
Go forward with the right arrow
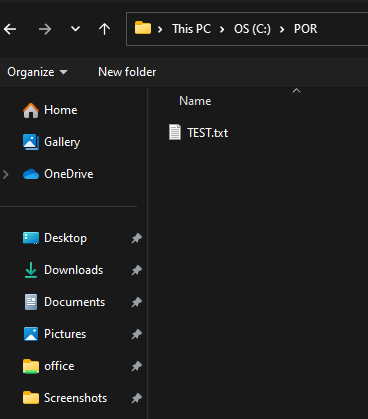45,29
